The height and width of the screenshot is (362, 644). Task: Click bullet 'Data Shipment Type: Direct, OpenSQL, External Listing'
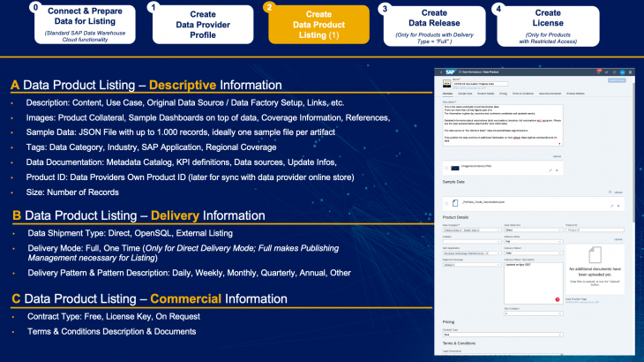(x=131, y=233)
